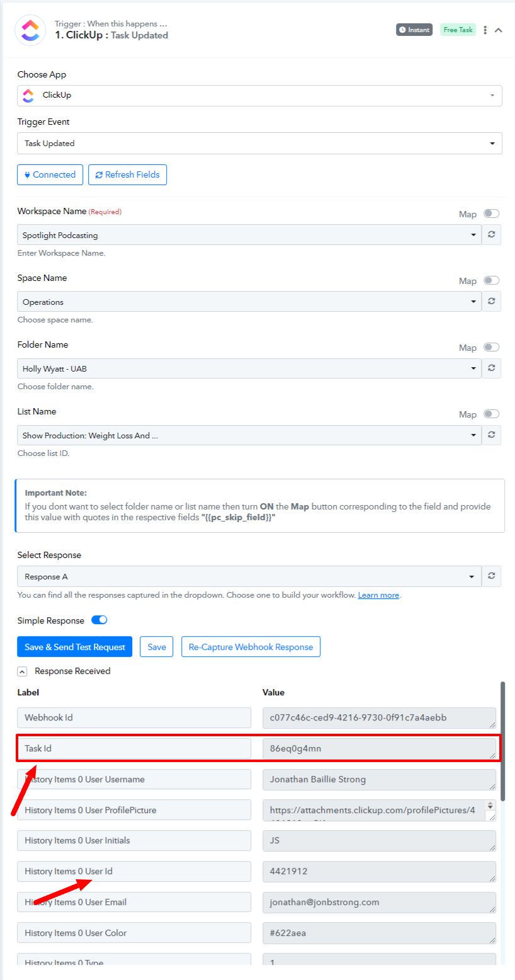
Task: Refresh the Workspace Name field options
Action: coord(491,235)
